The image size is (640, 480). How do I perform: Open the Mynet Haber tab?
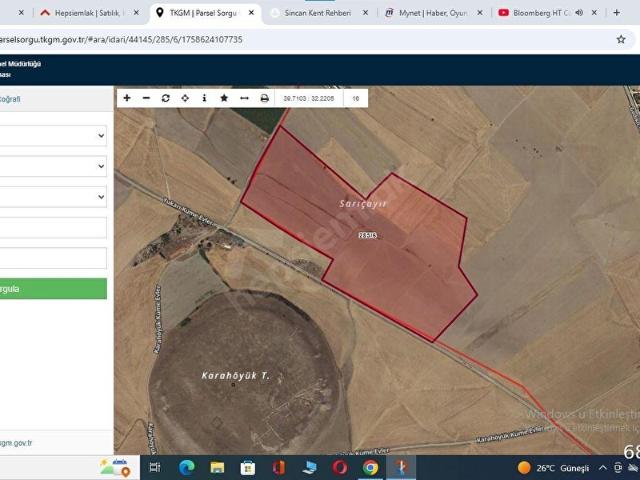[433, 13]
